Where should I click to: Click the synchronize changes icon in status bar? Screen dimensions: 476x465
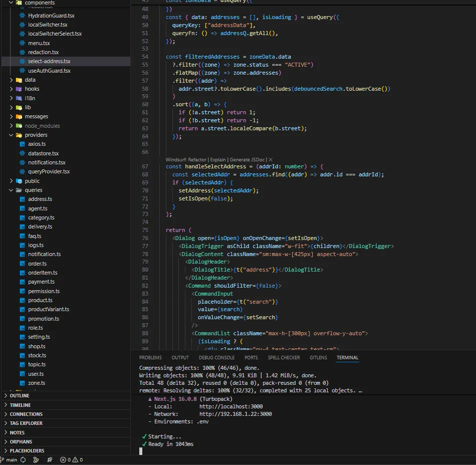[x=22, y=459]
